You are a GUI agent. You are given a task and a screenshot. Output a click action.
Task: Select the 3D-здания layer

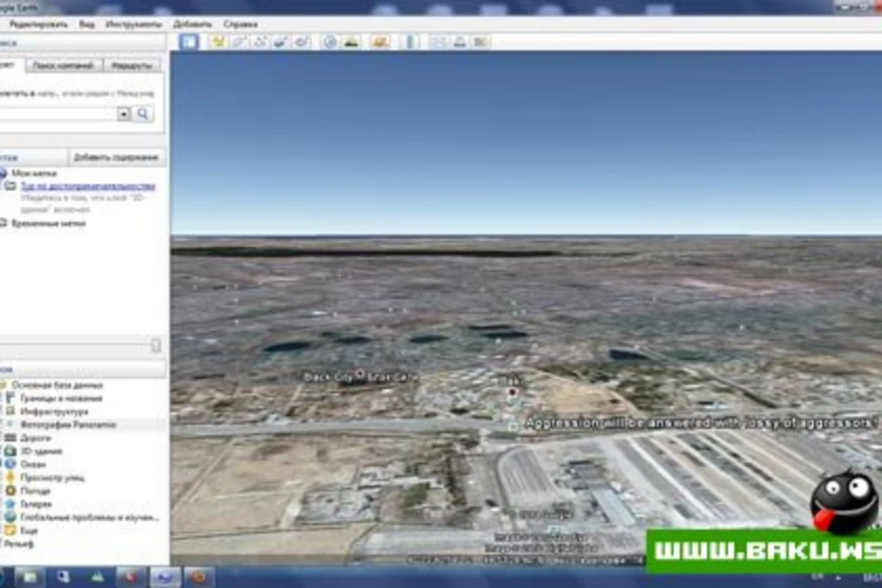point(41,451)
